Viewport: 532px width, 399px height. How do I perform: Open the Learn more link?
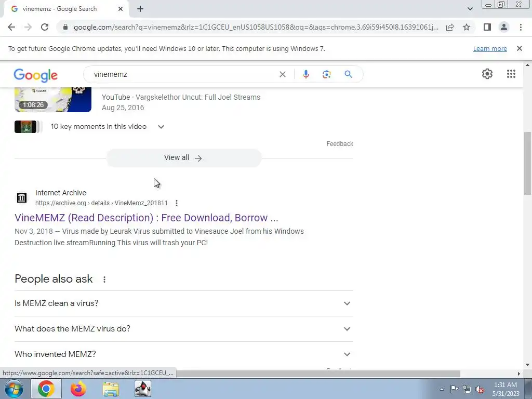(x=490, y=48)
